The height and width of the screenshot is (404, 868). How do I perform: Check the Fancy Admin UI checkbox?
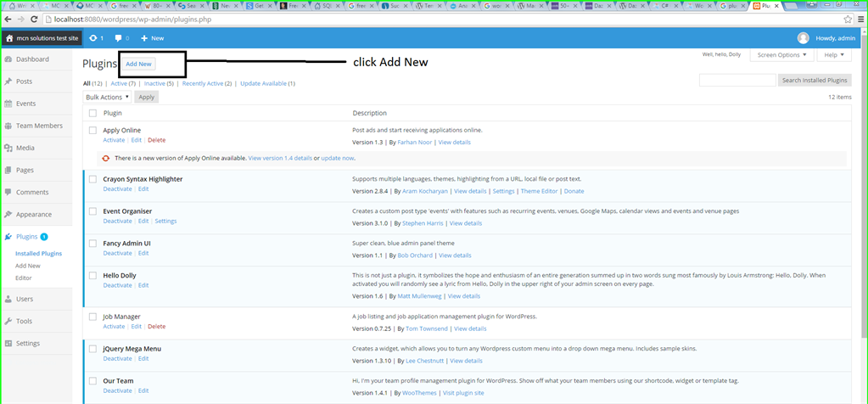[x=93, y=243]
